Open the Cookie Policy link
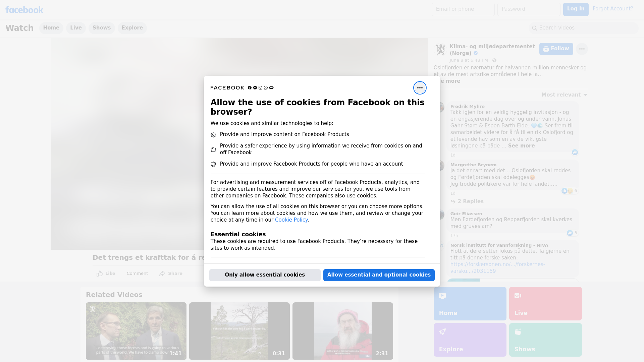This screenshot has width=644, height=362. (x=291, y=220)
